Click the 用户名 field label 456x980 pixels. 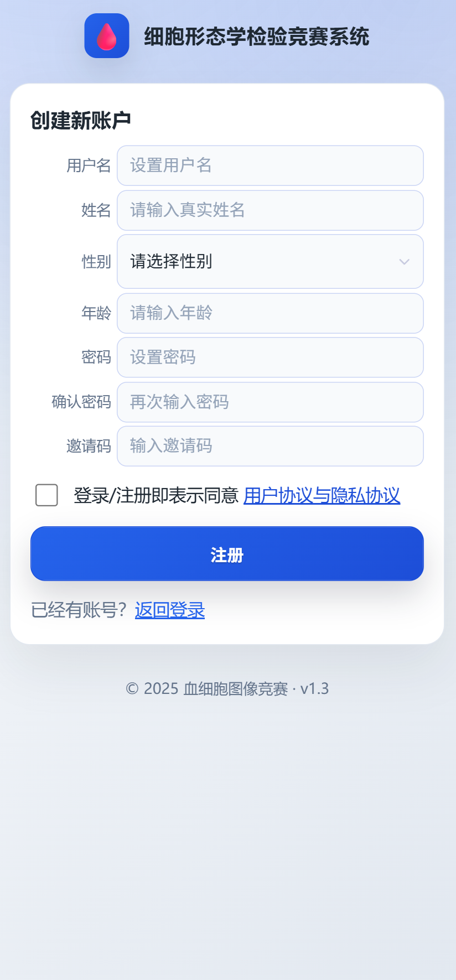coord(89,165)
